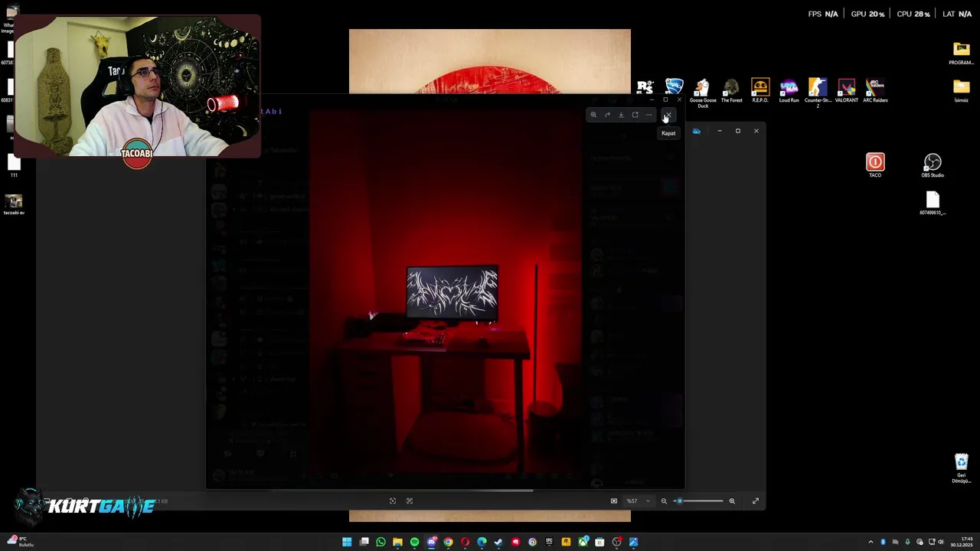The height and width of the screenshot is (551, 980).
Task: Enter fullscreen via the expand arrows icon
Action: pos(756,500)
